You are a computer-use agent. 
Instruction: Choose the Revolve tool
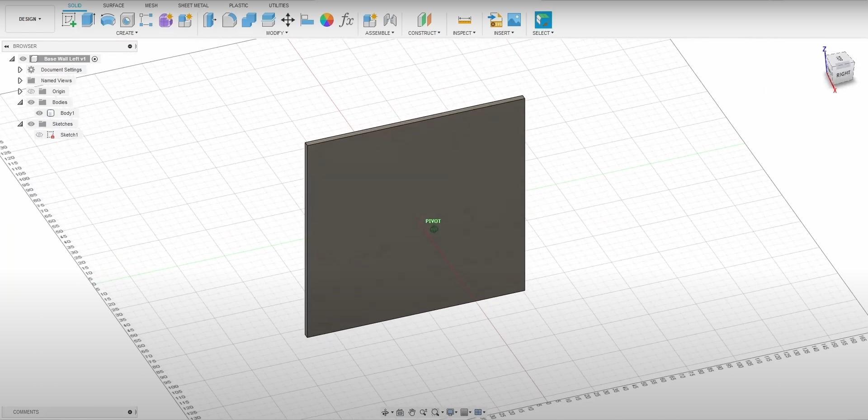coord(108,20)
